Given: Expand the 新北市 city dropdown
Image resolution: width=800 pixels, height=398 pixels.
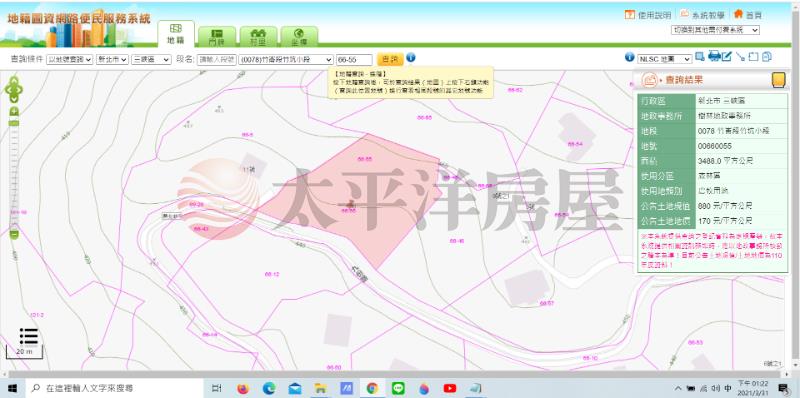Looking at the screenshot, I should pos(112,60).
